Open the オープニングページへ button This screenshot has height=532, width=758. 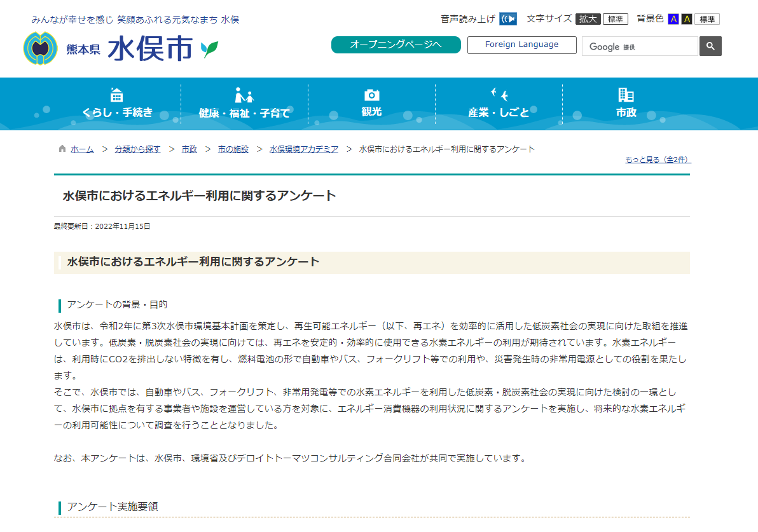tap(396, 44)
